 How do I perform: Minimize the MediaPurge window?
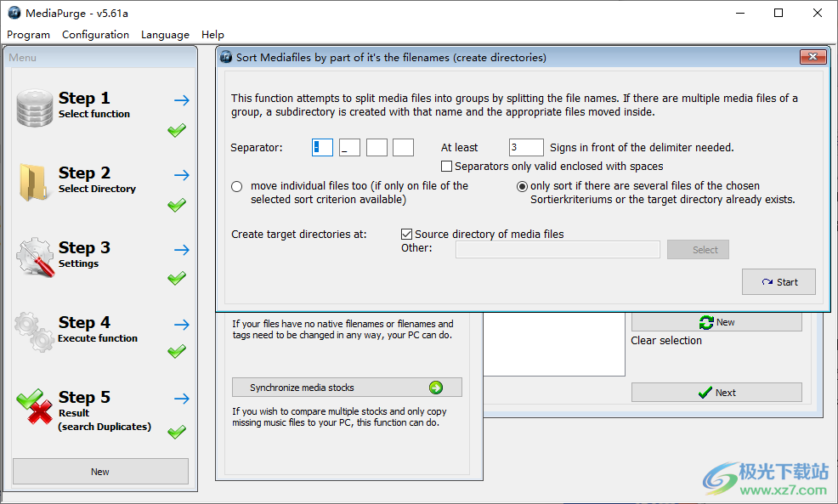(x=740, y=13)
